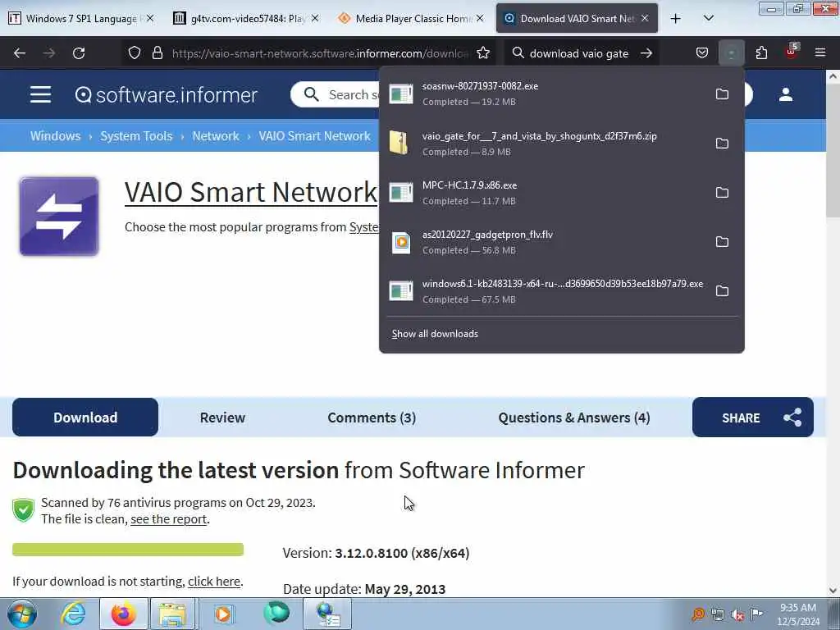Launch Internet Explorer from the taskbar
The image size is (840, 630).
click(x=72, y=614)
